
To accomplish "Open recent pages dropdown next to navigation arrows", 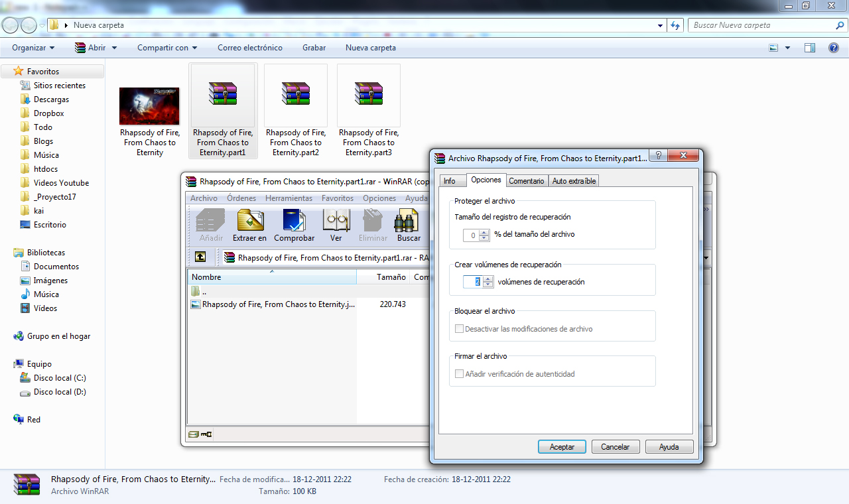I will pyautogui.click(x=42, y=25).
